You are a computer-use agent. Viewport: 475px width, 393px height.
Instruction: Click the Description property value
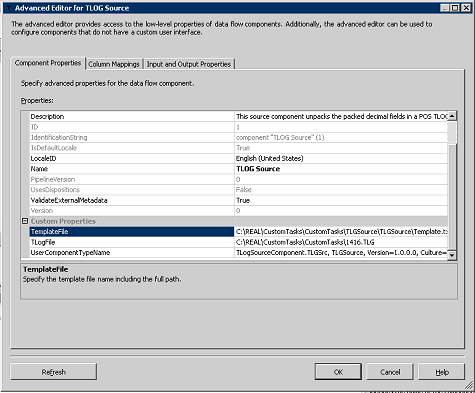tap(341, 116)
